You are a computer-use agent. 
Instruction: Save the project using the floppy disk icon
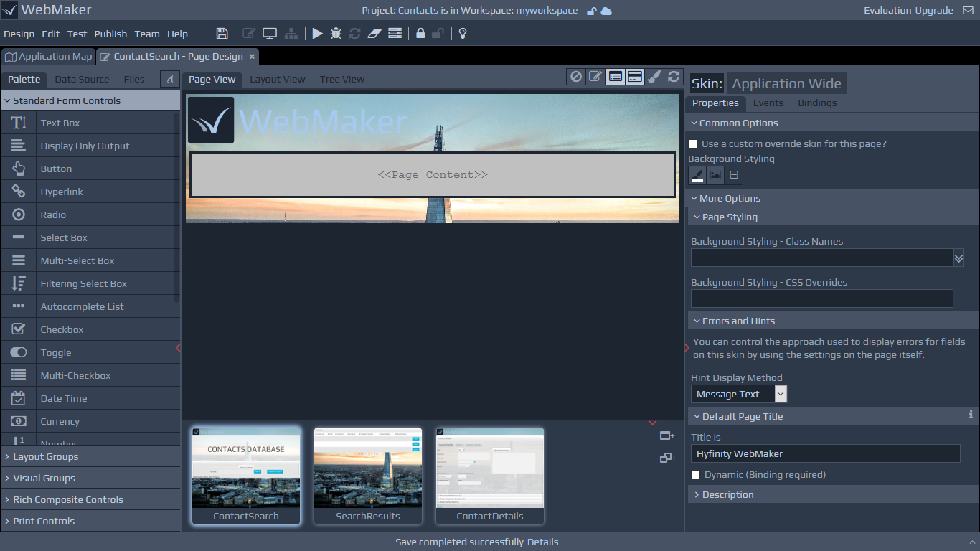tap(222, 34)
